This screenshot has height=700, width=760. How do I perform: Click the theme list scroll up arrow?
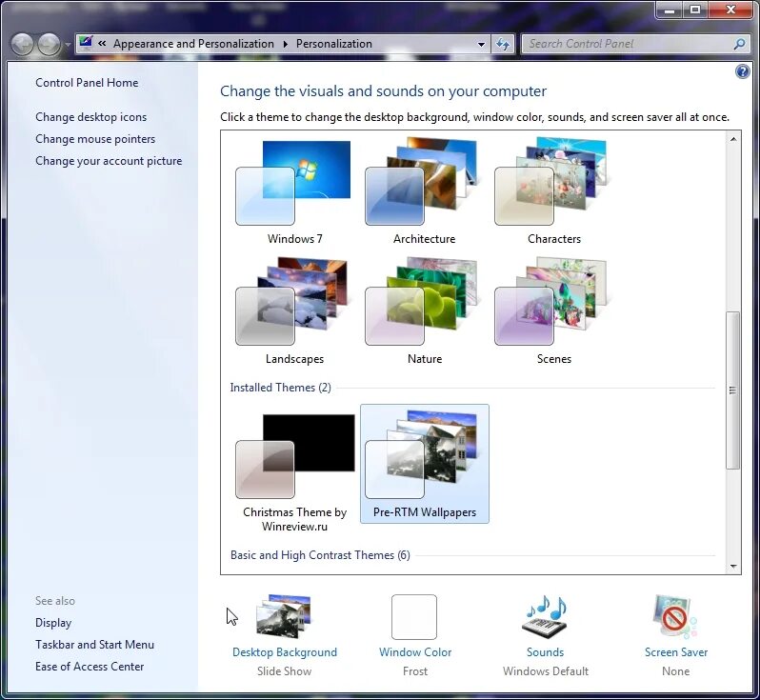(x=733, y=139)
